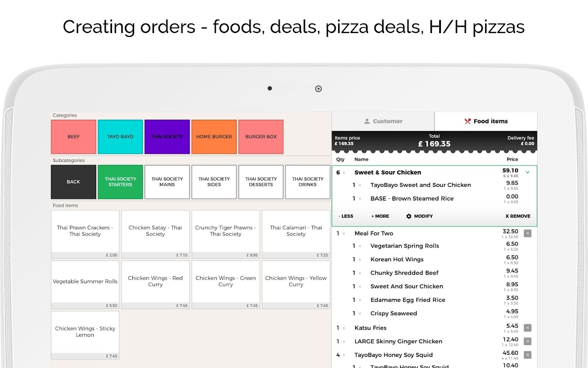Click the person icon on Customer tab

[x=367, y=121]
